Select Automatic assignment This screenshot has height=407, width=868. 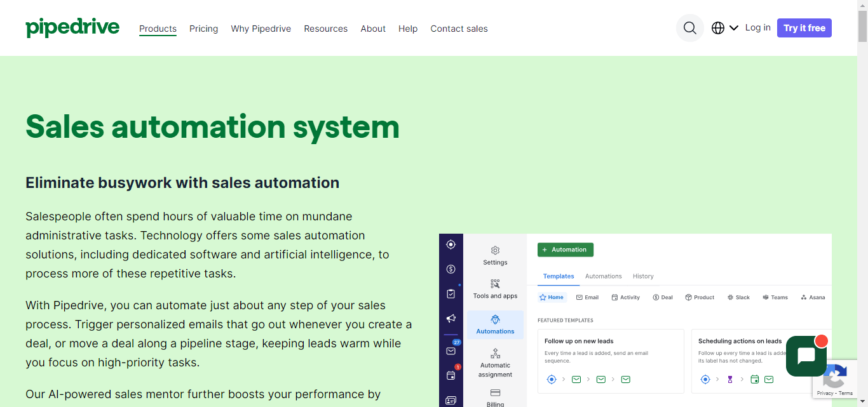click(x=495, y=363)
